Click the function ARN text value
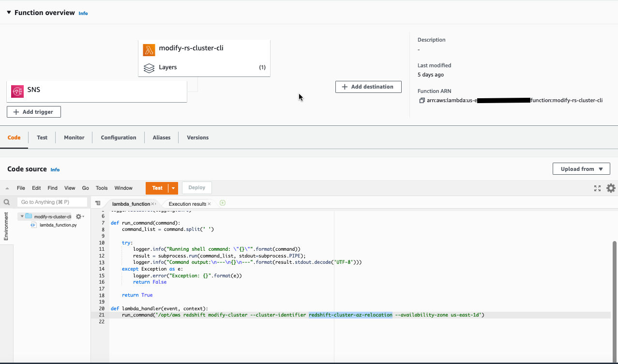The height and width of the screenshot is (364, 618). (514, 100)
